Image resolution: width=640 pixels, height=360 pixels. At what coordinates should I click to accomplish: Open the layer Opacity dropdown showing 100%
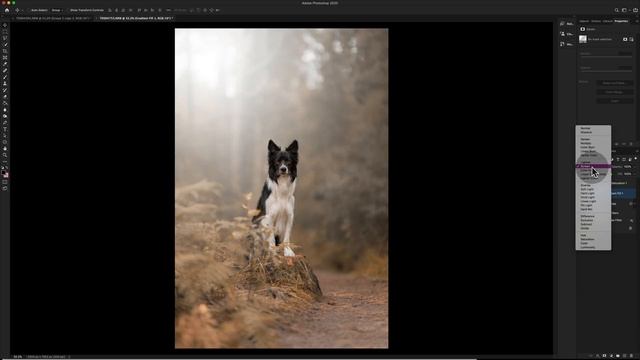627,167
